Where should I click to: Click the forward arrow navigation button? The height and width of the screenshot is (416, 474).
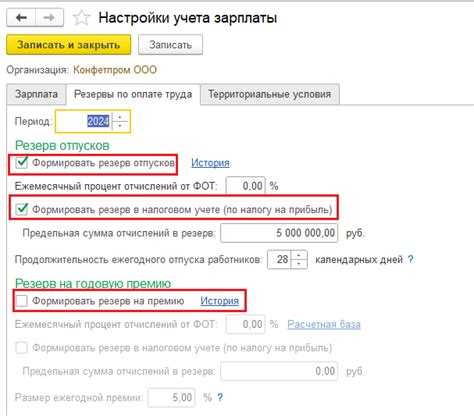click(49, 18)
